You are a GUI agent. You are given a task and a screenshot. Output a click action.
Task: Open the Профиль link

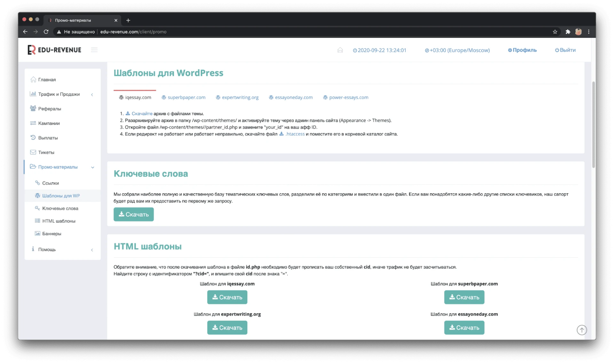pos(522,50)
